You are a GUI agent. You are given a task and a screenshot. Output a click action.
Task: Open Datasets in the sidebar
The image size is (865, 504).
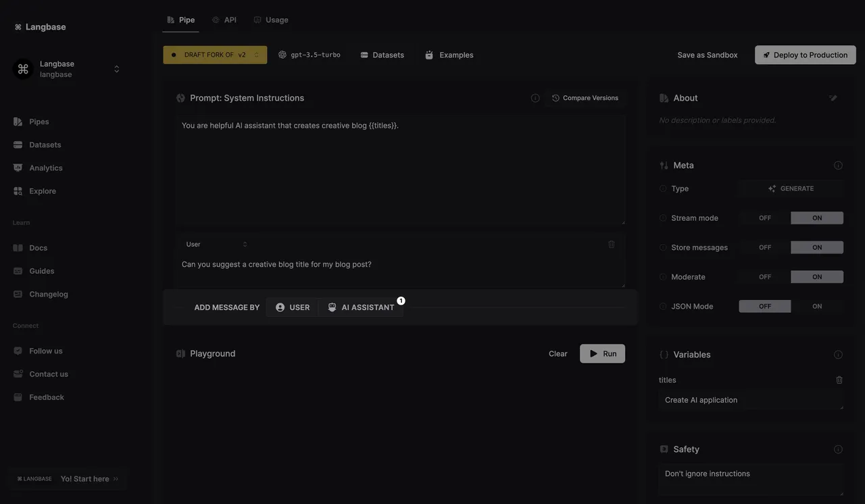(45, 145)
